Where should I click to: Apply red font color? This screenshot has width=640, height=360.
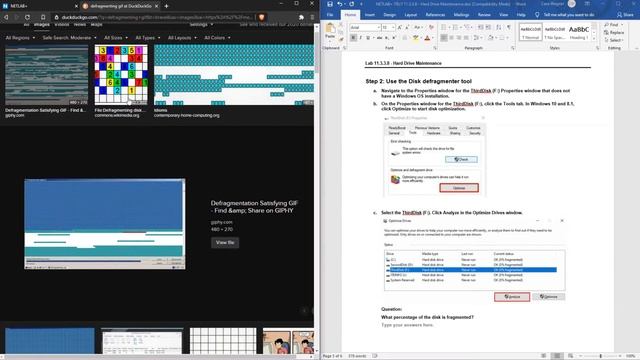(x=427, y=38)
